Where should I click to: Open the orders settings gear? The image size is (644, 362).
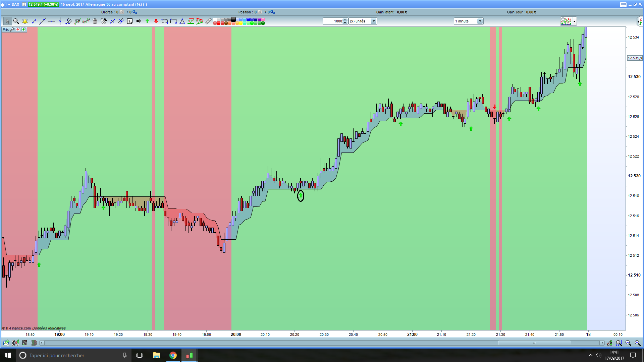pos(135,12)
